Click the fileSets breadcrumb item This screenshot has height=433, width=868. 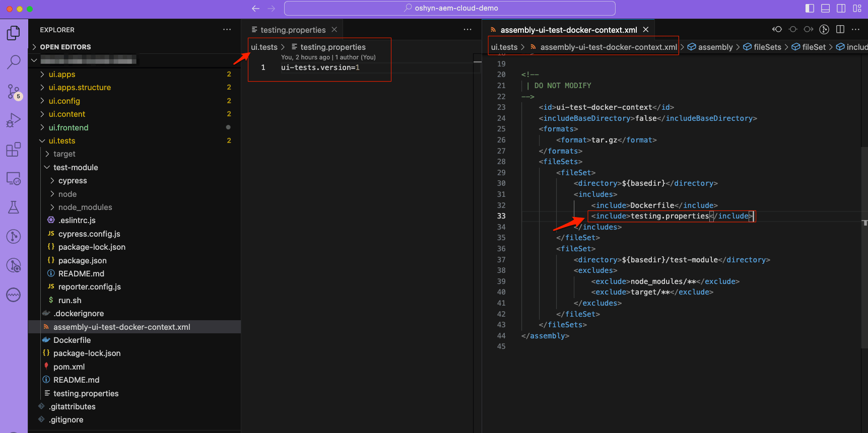(x=762, y=47)
